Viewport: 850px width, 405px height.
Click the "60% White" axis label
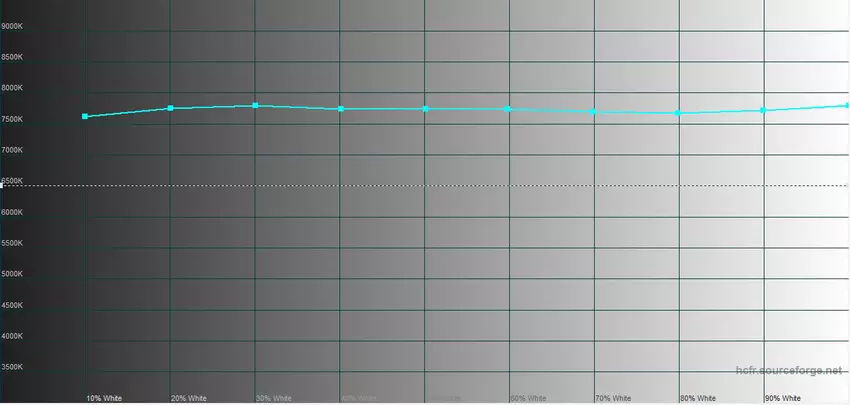pos(528,398)
